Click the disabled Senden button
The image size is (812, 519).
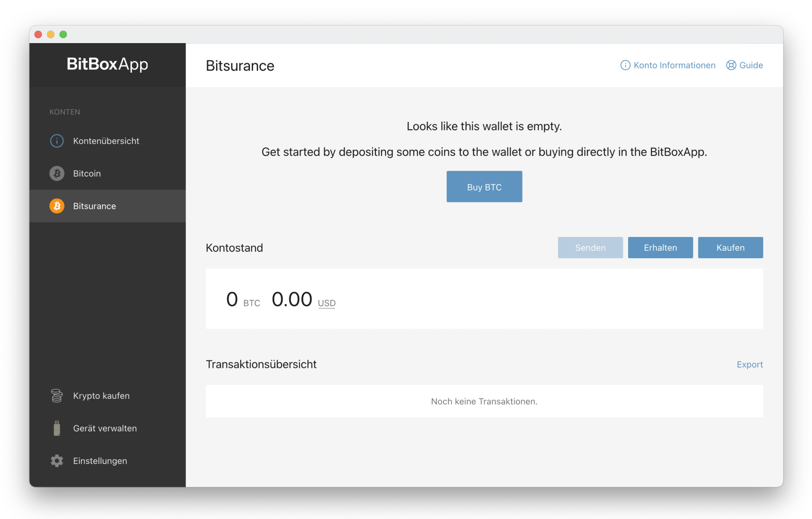(590, 248)
